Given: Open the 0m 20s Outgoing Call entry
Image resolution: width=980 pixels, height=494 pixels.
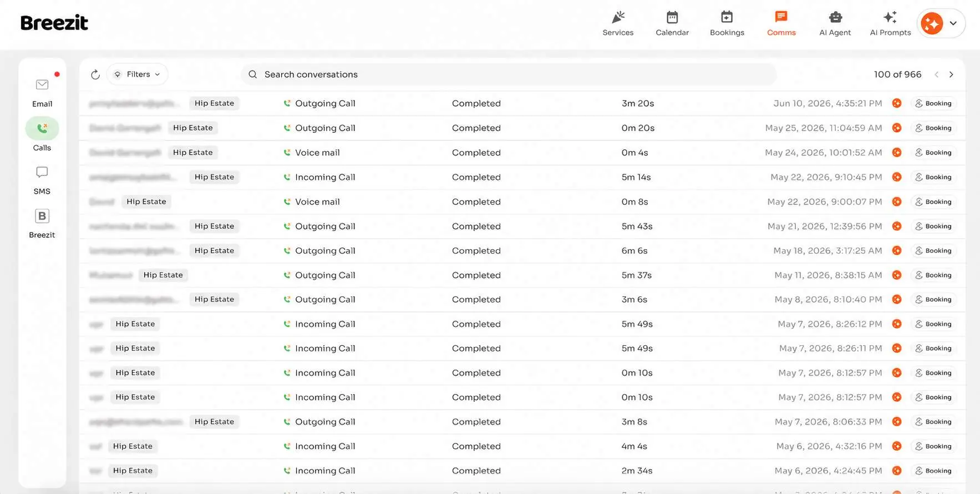Looking at the screenshot, I should 522,128.
